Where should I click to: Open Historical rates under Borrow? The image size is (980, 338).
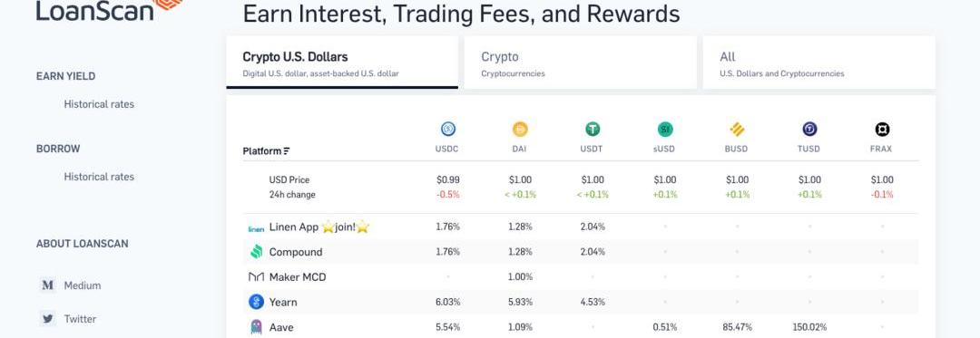point(99,177)
